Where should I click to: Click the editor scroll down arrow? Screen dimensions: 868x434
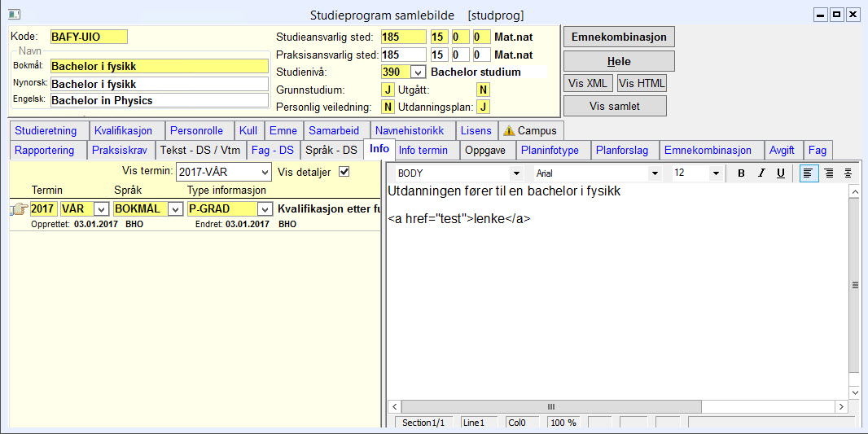(x=855, y=392)
